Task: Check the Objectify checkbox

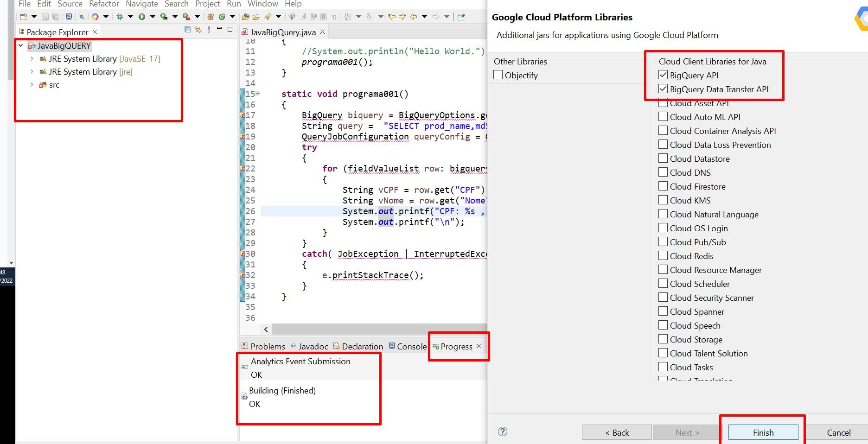Action: [x=498, y=75]
